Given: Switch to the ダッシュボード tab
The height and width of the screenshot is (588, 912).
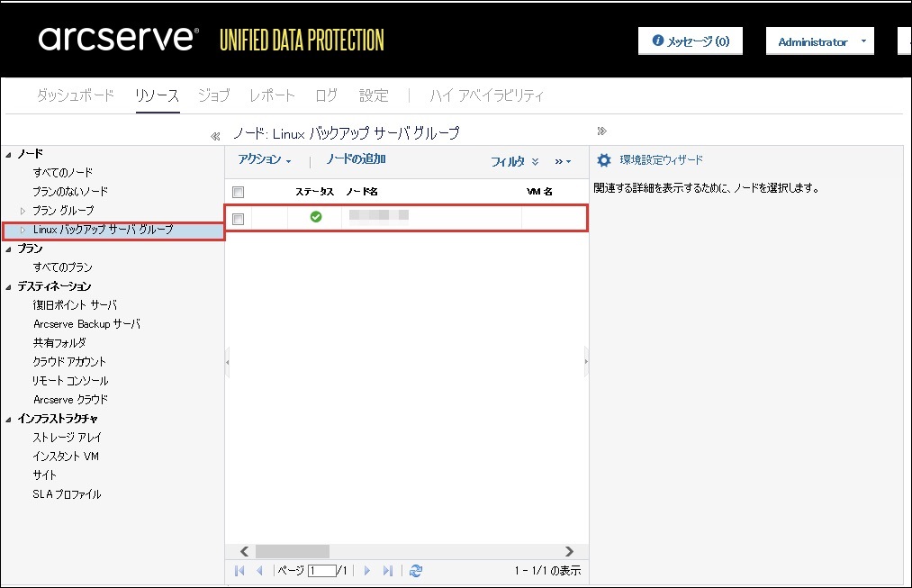Looking at the screenshot, I should pyautogui.click(x=75, y=95).
